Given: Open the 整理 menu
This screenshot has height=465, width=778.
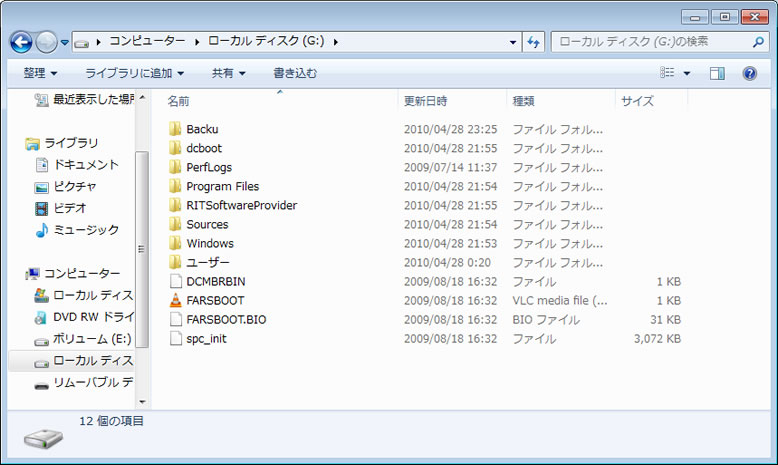Looking at the screenshot, I should (x=40, y=73).
